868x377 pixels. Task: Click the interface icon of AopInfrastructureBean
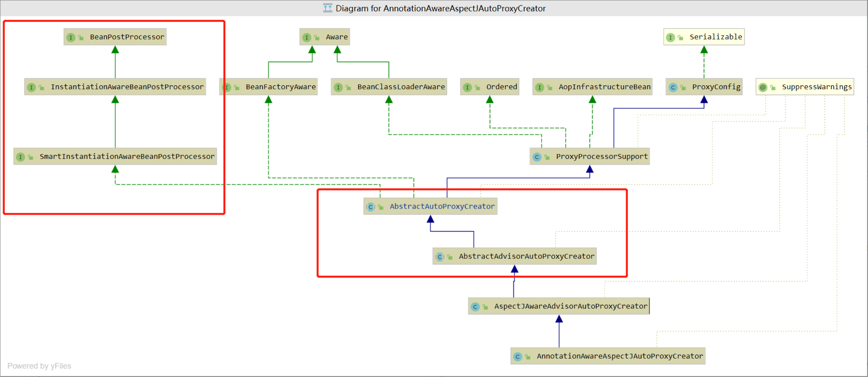click(539, 87)
